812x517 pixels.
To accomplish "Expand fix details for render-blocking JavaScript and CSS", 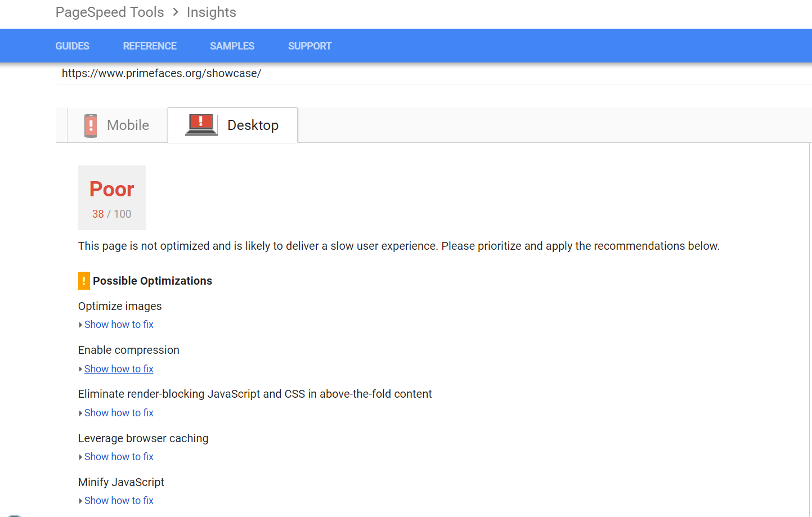I will 118,412.
